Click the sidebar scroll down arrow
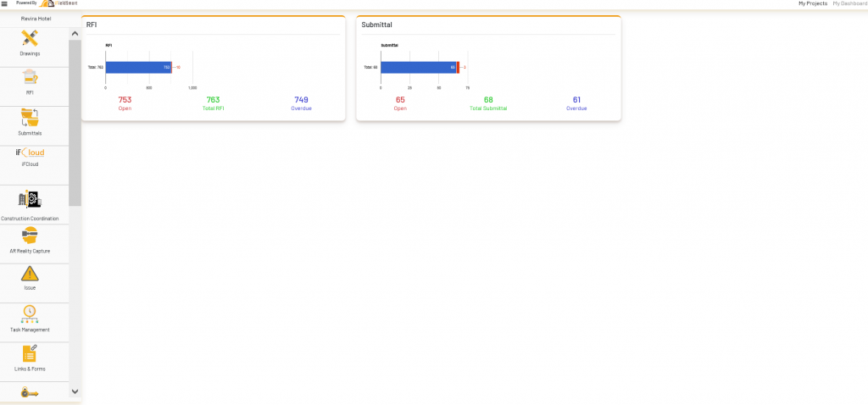This screenshot has width=868, height=405. click(x=75, y=391)
